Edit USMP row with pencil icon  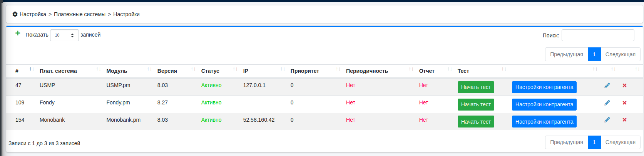coord(607,86)
